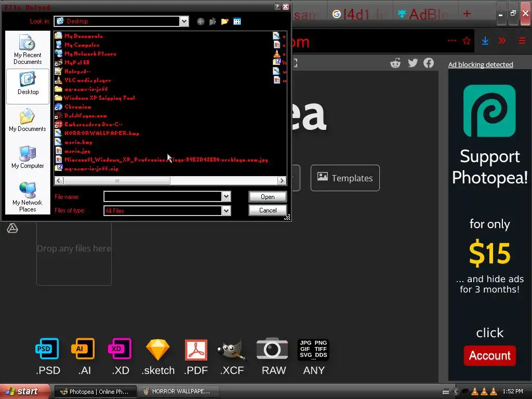Viewport: 532px width, 399px height.
Task: Open My Network Places in places bar
Action: click(28, 197)
